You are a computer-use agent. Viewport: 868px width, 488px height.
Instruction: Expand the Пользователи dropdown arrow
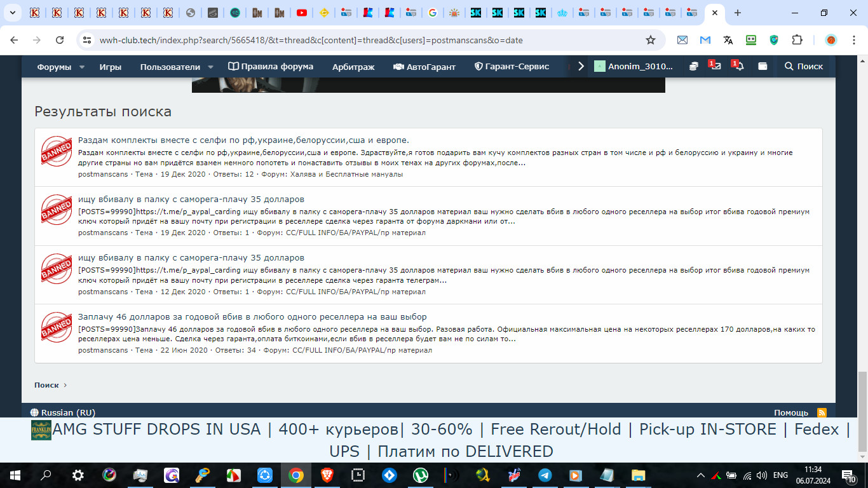[211, 67]
